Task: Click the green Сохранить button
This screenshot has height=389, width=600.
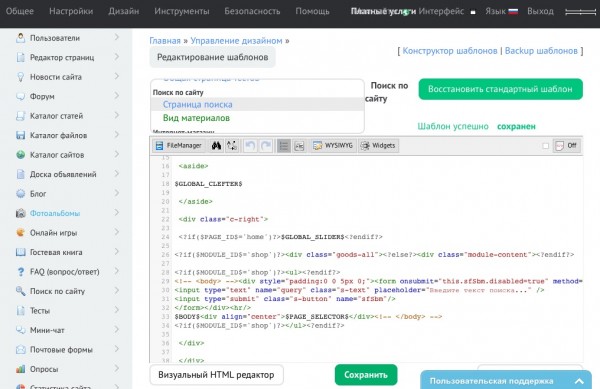Action: point(366,375)
